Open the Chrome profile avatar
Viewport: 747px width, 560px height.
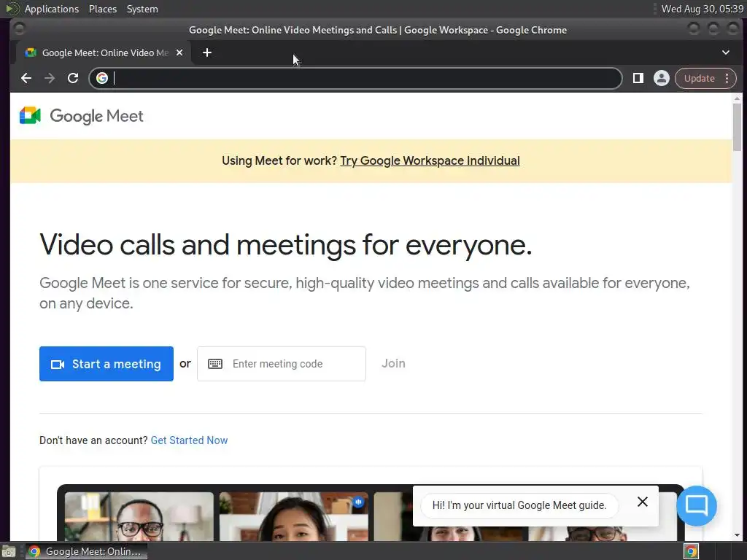coord(661,78)
